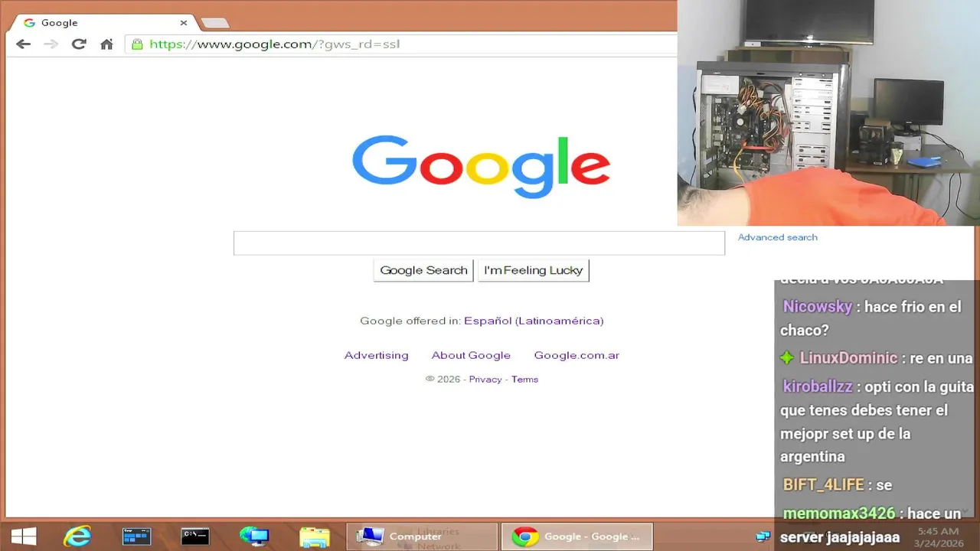
Task: Open the About Google link
Action: 471,355
